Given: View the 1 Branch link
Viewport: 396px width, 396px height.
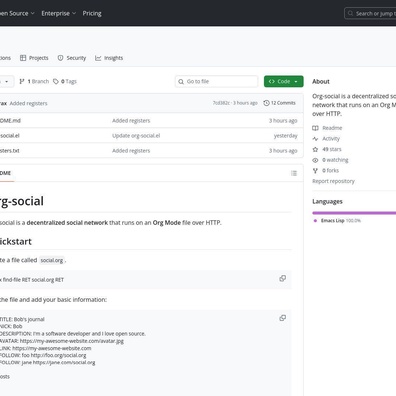Looking at the screenshot, I should tap(34, 81).
